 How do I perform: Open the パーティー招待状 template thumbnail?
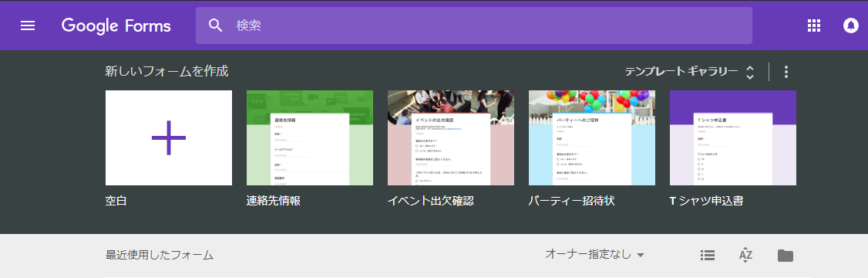tap(592, 137)
